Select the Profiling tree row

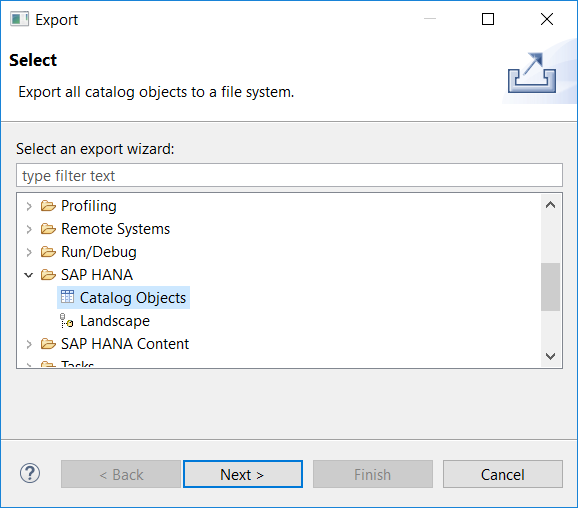(x=88, y=206)
